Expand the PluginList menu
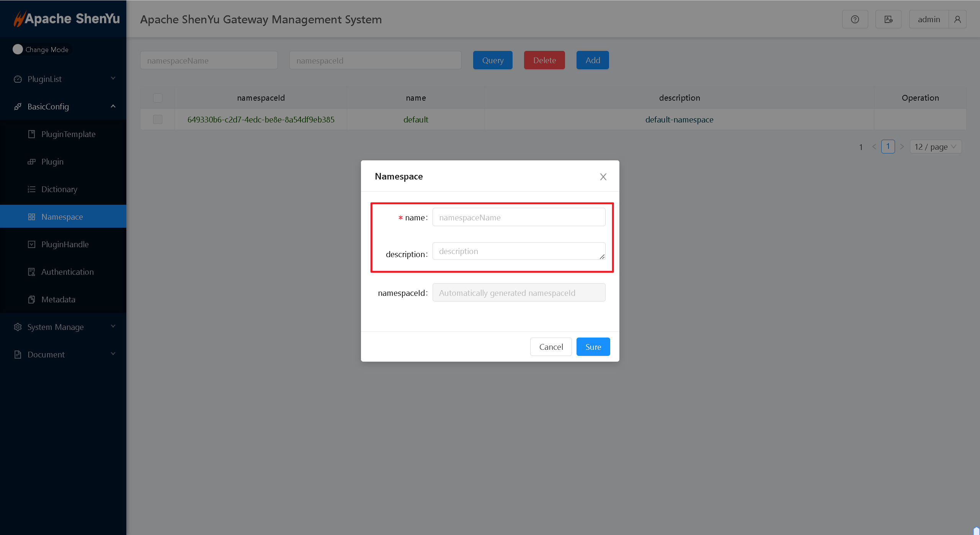The width and height of the screenshot is (980, 535). [63, 79]
